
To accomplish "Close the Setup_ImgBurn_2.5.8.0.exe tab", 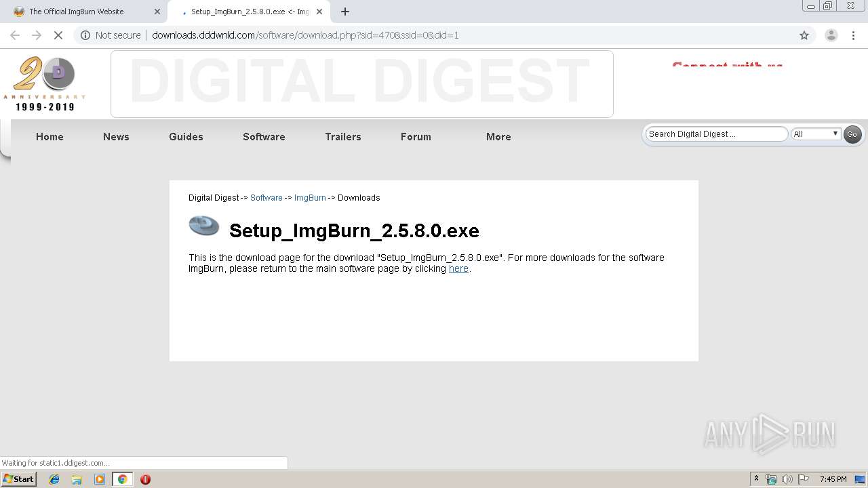I will pos(319,12).
